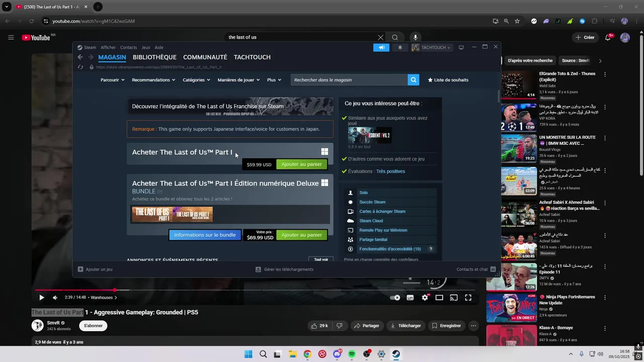Bookmark this page with star icon
The height and width of the screenshot is (362, 644).
517,21
